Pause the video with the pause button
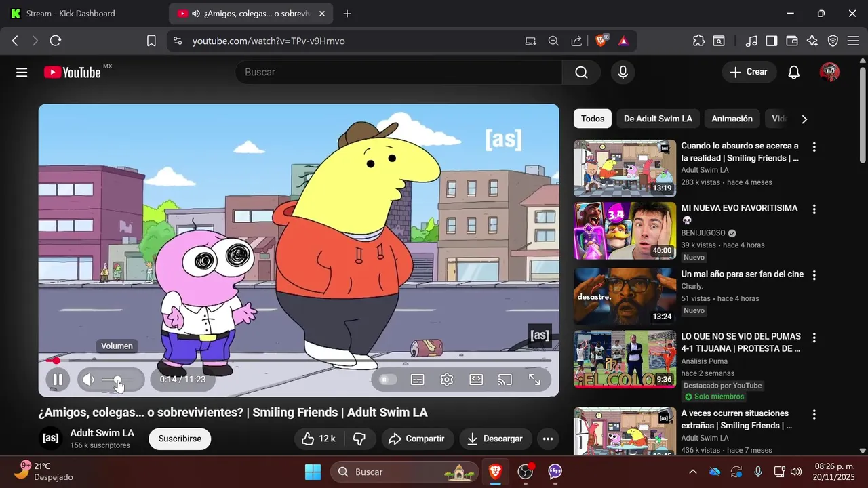Screen dimensions: 868x488 [58, 380]
